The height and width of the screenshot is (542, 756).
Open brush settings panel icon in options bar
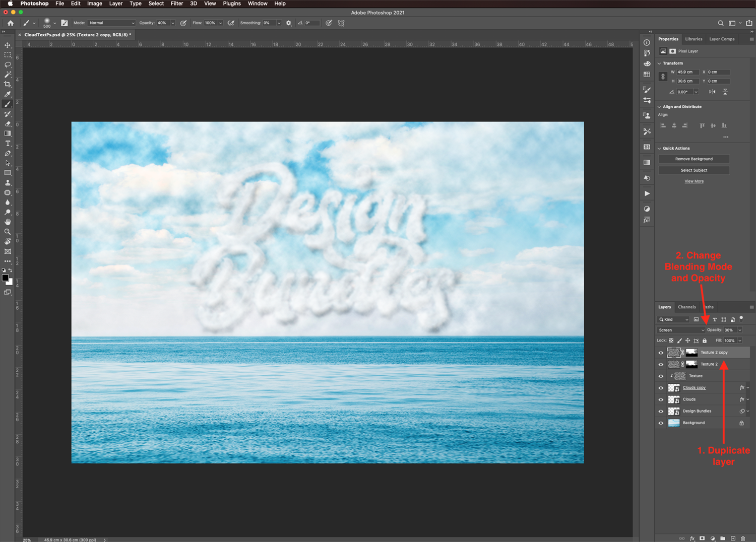click(x=65, y=23)
